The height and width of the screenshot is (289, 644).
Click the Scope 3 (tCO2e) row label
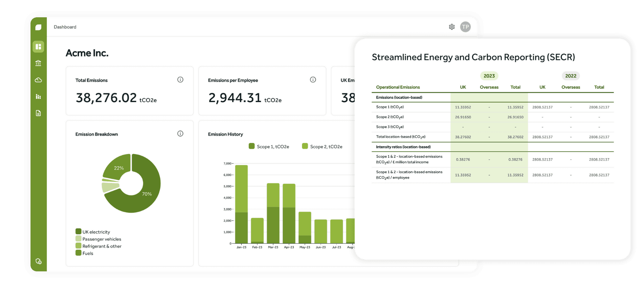(x=390, y=127)
